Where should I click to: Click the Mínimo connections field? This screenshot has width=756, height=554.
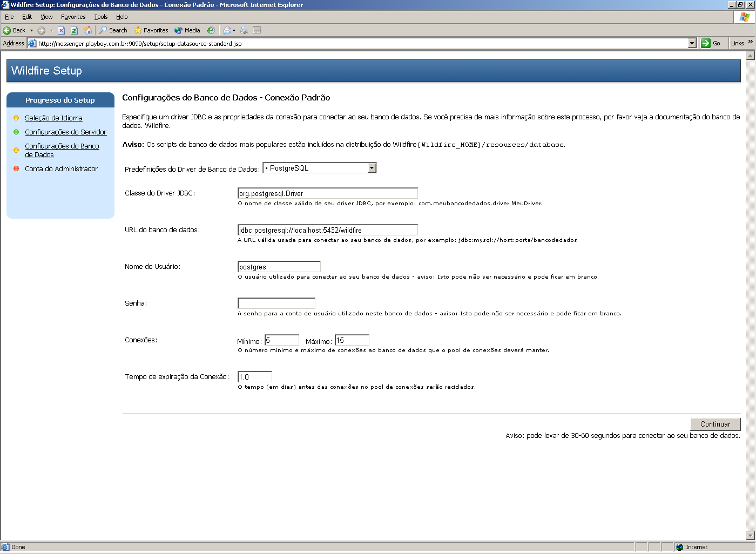(282, 340)
